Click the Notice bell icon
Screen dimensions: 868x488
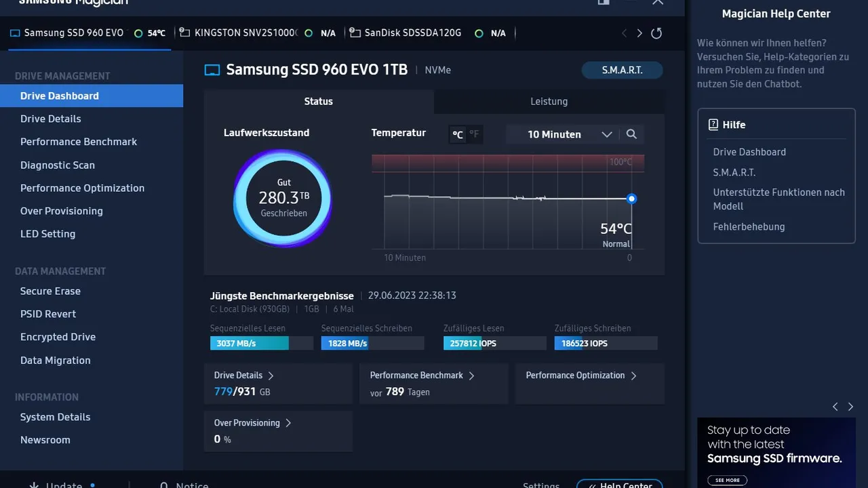pyautogui.click(x=163, y=486)
